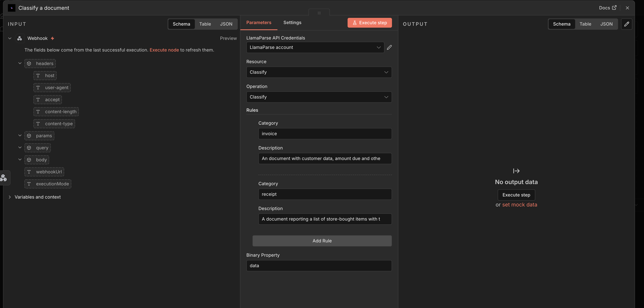Click the text type icon for webhookUrl
644x308 pixels.
click(x=29, y=172)
